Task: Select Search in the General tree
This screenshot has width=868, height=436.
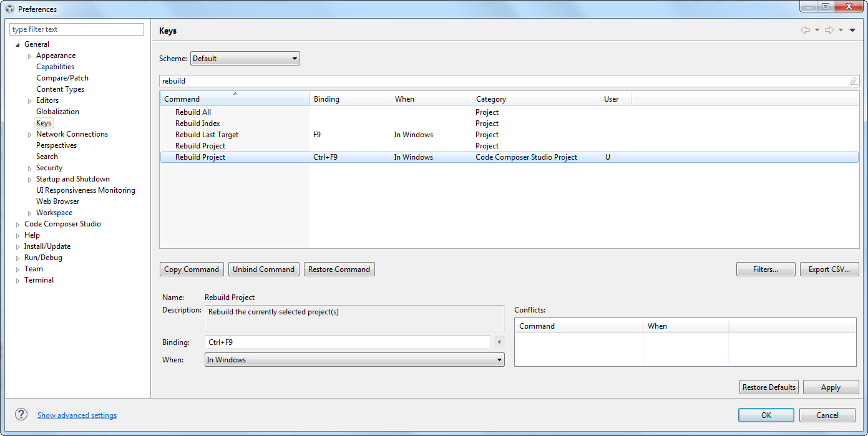Action: click(47, 157)
